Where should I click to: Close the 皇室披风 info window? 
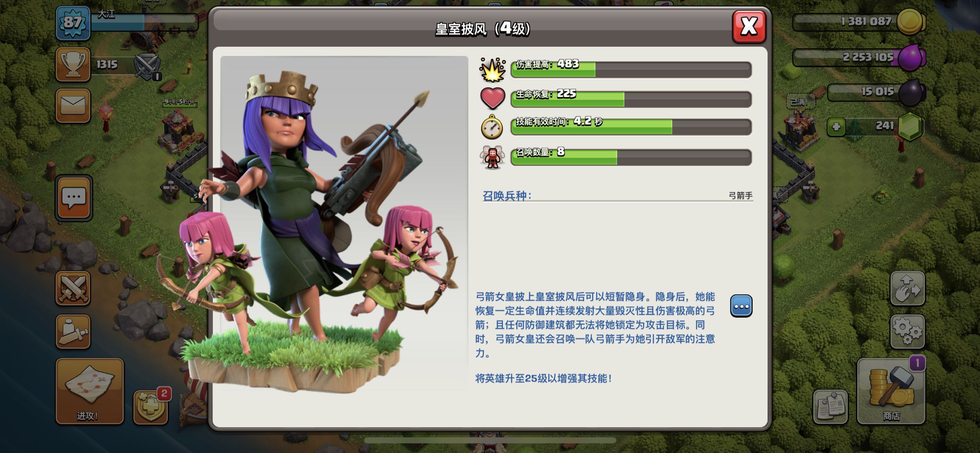pos(749,26)
